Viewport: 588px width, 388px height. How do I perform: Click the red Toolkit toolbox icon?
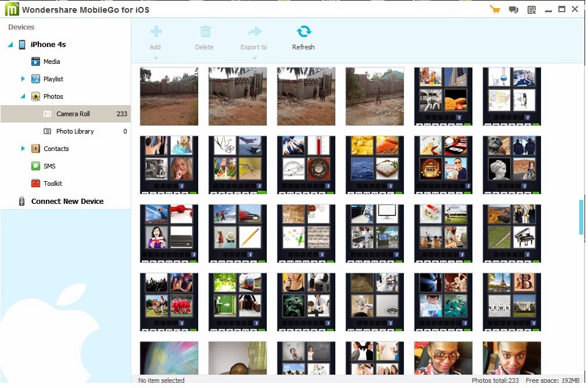[x=35, y=184]
